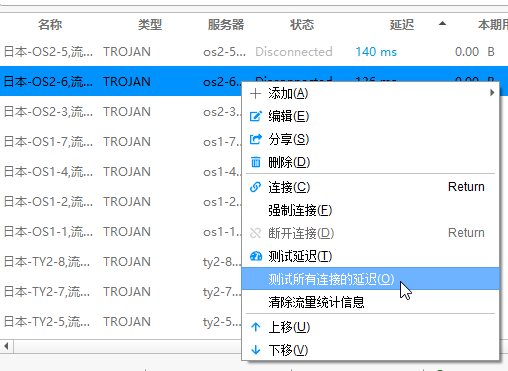508x371 pixels.
Task: Select 断开连接(D) in the context menu
Action: pos(370,233)
